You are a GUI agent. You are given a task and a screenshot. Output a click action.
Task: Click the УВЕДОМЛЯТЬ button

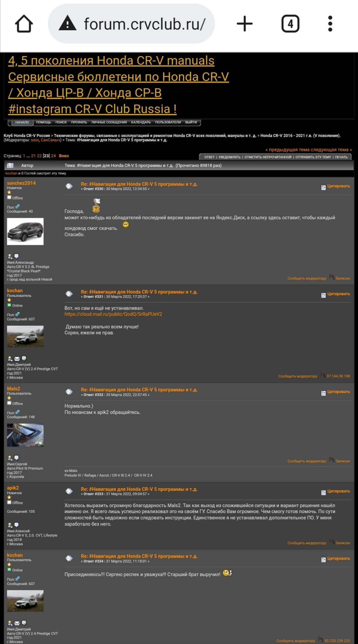(x=229, y=157)
